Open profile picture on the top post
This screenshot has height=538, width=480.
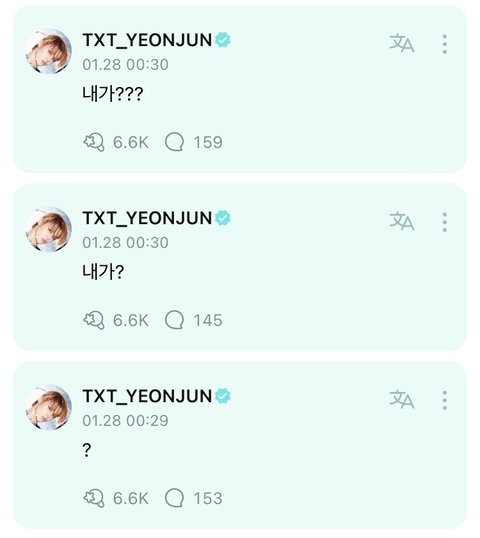[x=49, y=51]
